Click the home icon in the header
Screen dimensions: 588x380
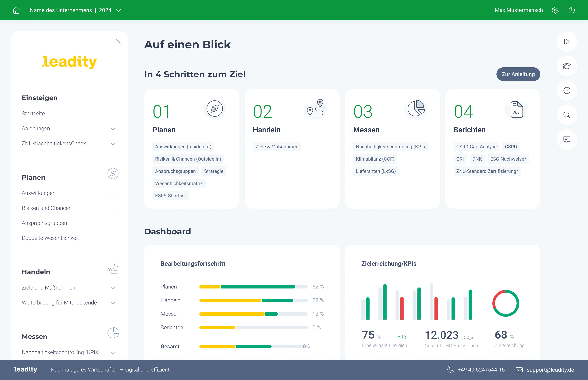(x=16, y=10)
